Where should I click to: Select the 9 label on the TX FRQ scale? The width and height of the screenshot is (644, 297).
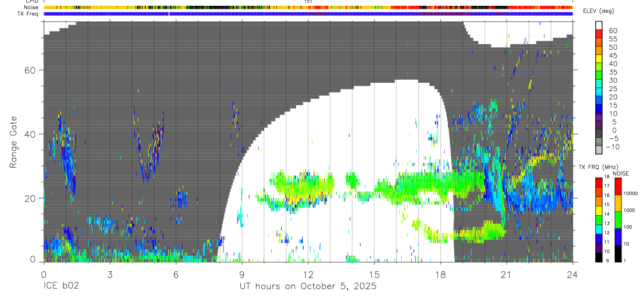tap(608, 260)
